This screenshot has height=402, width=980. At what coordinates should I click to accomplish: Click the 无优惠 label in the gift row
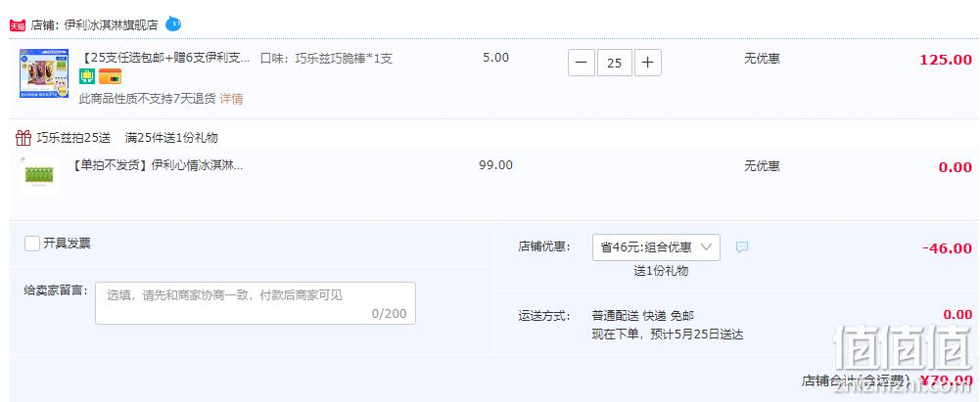pyautogui.click(x=762, y=166)
